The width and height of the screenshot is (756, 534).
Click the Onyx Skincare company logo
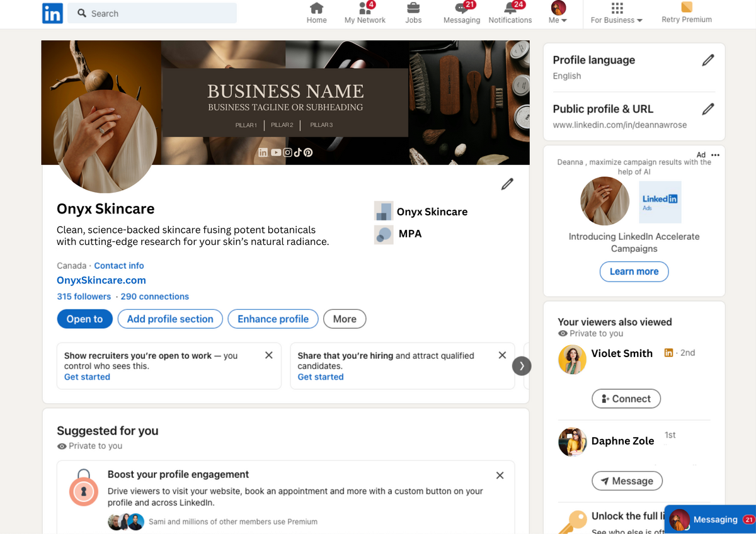[x=384, y=212]
